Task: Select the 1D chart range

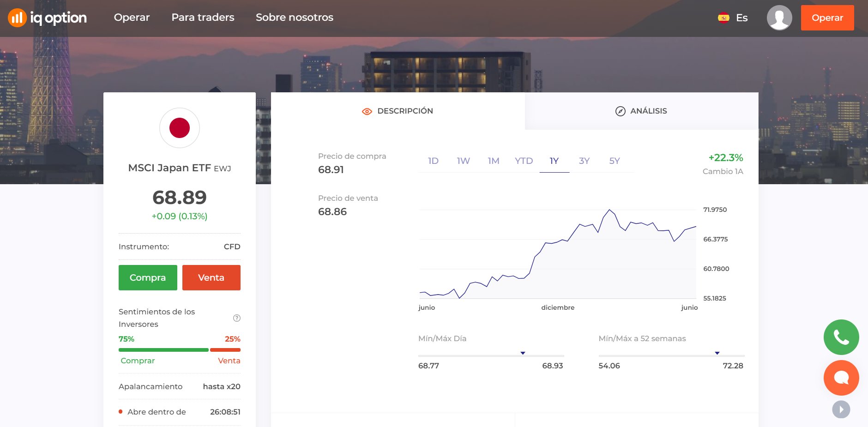Action: pyautogui.click(x=433, y=161)
